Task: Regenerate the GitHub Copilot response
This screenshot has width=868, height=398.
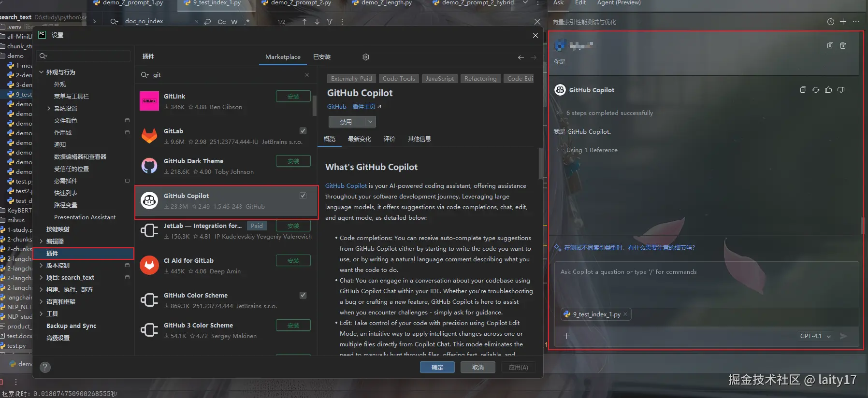Action: coord(816,90)
